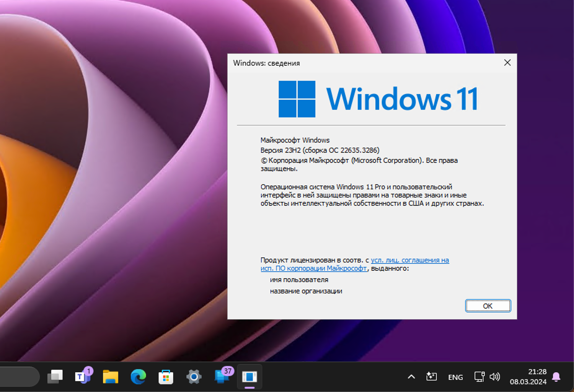Switch to Task View
574x392 pixels.
pos(55,377)
